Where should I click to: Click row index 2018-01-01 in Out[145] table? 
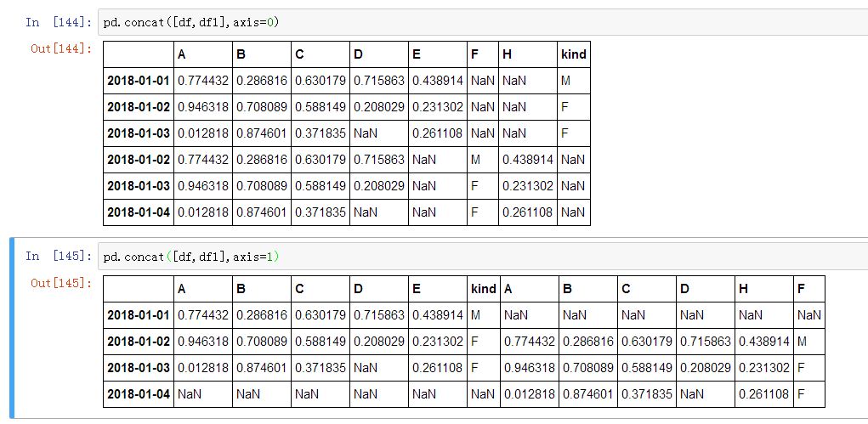[139, 315]
